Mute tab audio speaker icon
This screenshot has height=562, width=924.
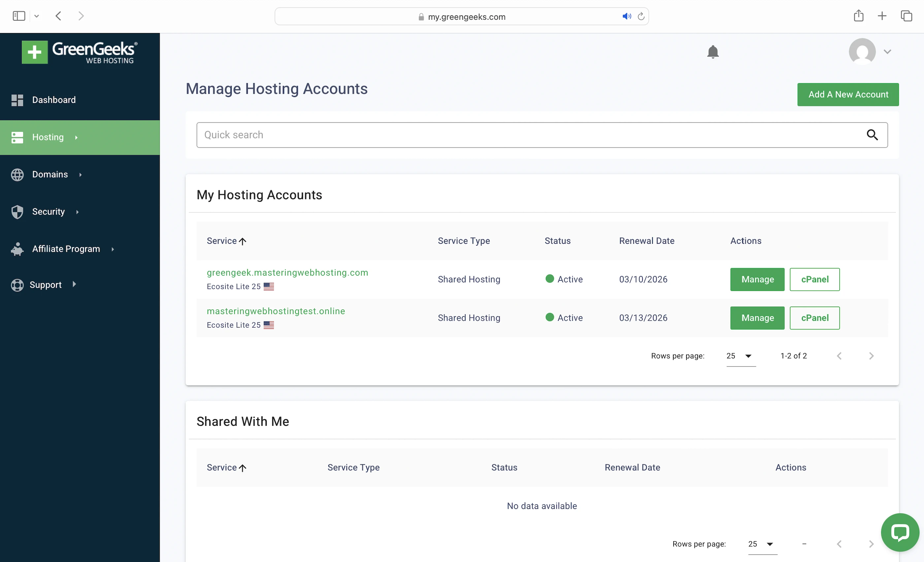click(626, 16)
